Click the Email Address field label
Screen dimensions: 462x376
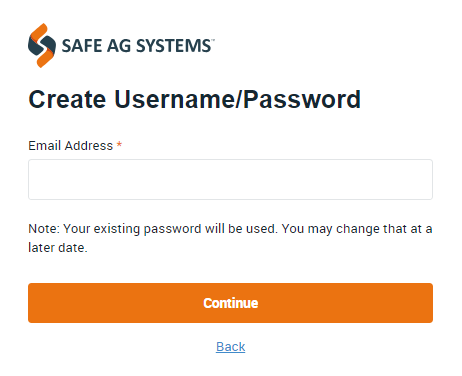click(x=71, y=146)
